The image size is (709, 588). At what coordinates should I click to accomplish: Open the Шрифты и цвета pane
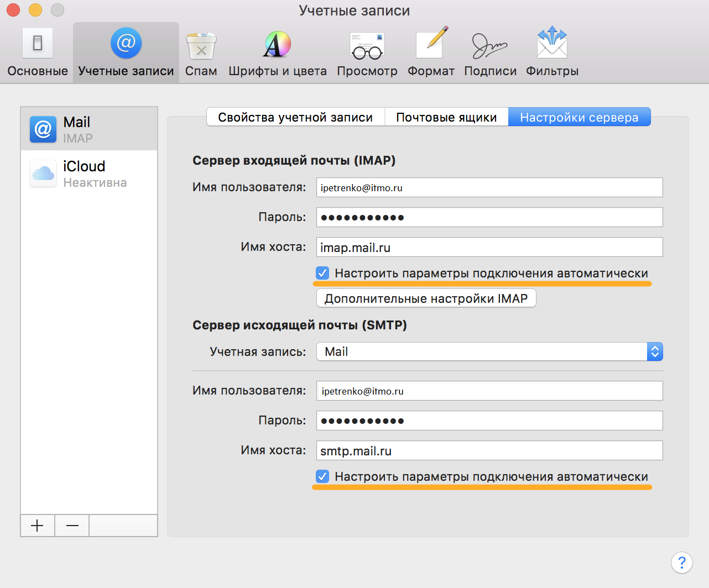(x=277, y=53)
